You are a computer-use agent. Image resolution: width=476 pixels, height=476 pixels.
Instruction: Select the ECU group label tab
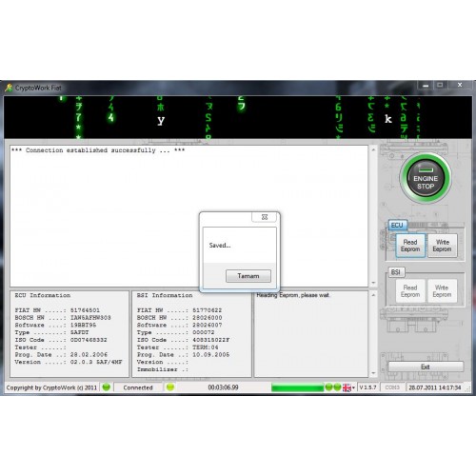(397, 226)
